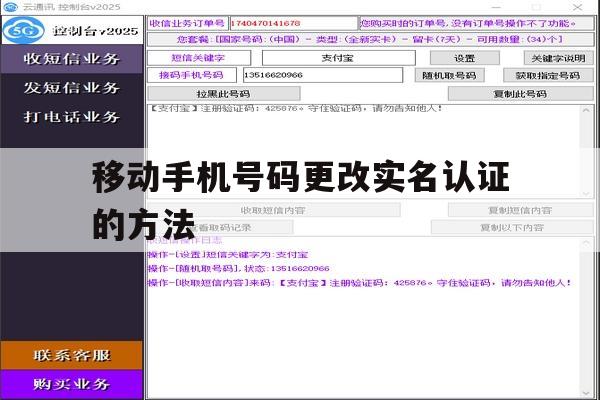Click the title bar app icon
Image resolution: width=600 pixels, height=400 pixels.
(10, 7)
